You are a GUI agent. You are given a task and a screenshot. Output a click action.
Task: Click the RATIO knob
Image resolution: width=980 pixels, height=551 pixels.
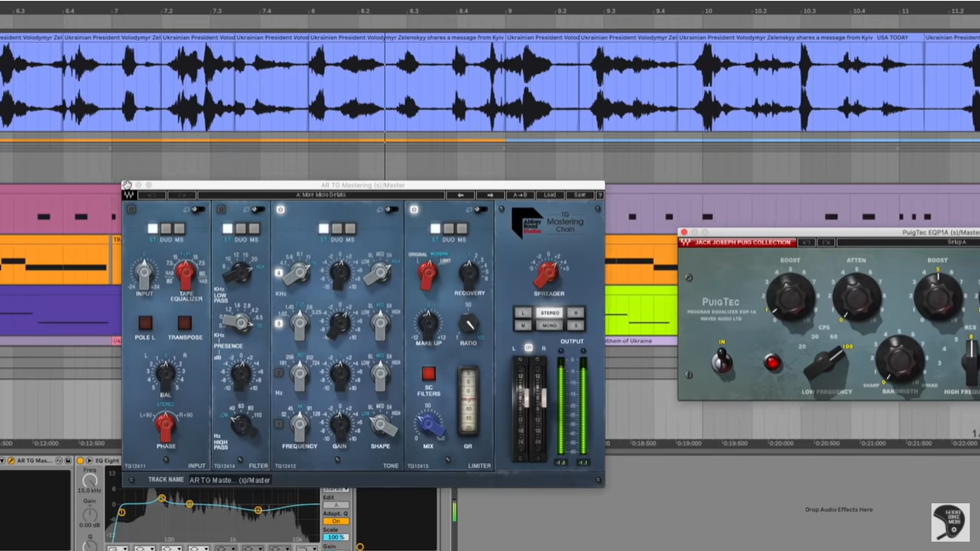click(x=469, y=324)
